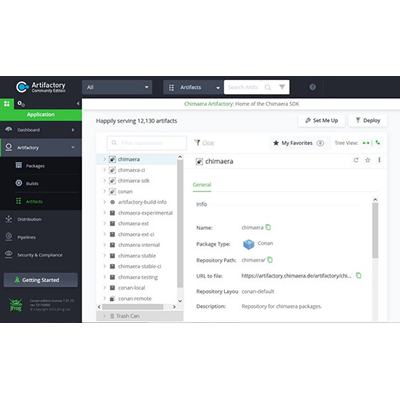The width and height of the screenshot is (400, 400).
Task: Copy the repository name chimaera
Action: [268, 227]
